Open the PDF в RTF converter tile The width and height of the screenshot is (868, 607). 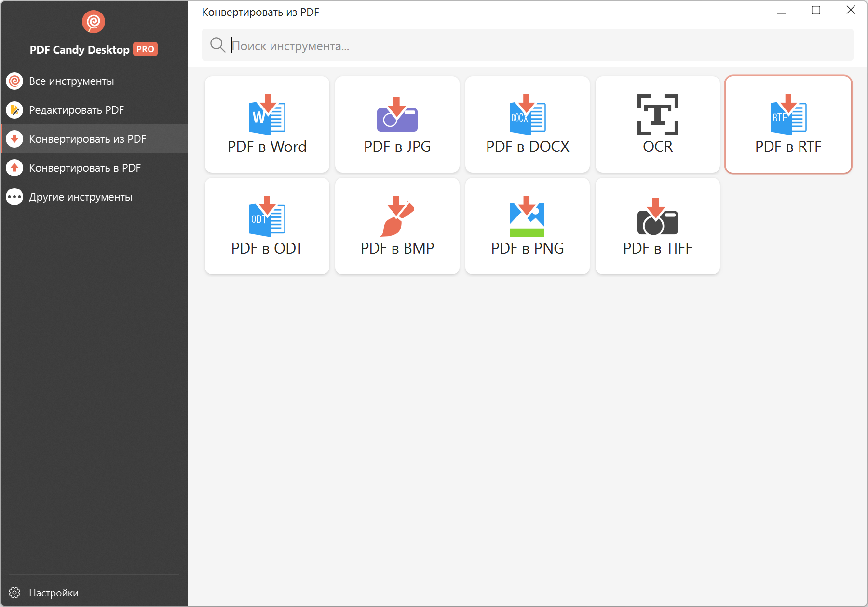click(788, 124)
